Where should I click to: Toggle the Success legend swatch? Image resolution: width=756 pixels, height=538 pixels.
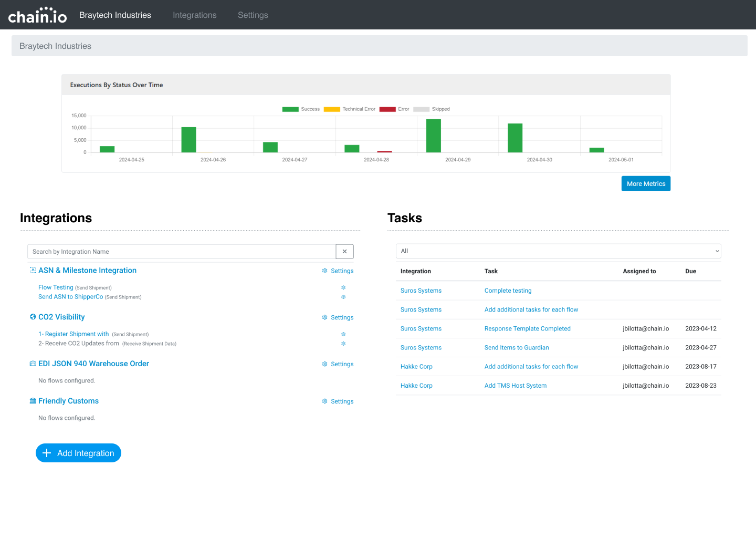290,109
